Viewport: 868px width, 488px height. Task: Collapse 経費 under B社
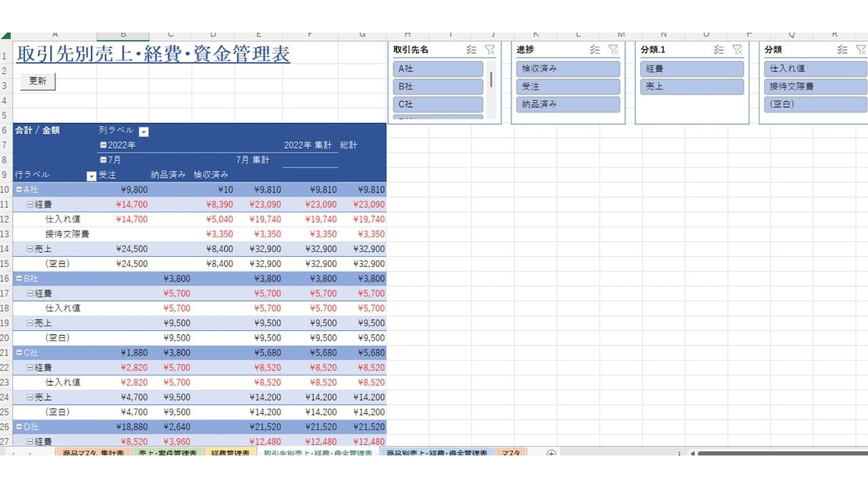point(30,294)
